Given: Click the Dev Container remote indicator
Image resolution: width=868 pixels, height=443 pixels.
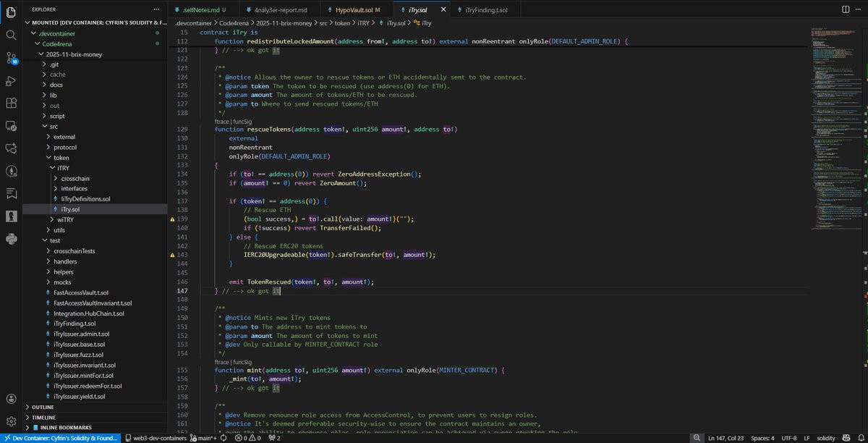Looking at the screenshot, I should (x=60, y=438).
